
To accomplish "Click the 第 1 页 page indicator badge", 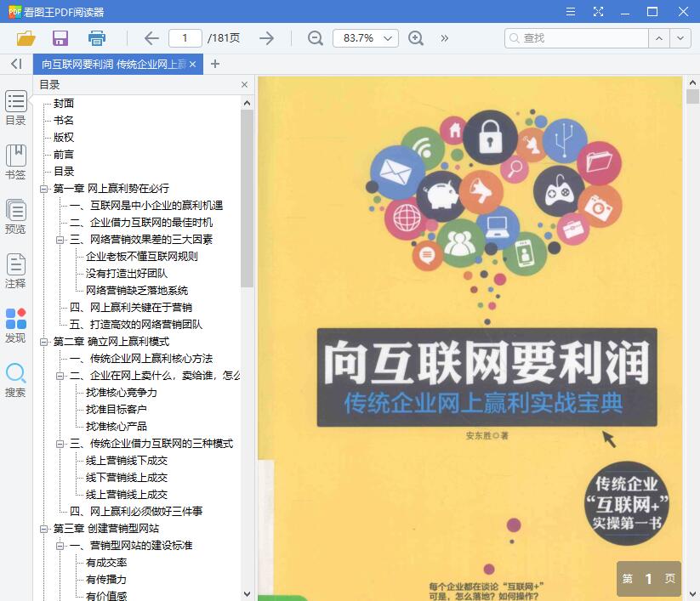I will [x=649, y=579].
